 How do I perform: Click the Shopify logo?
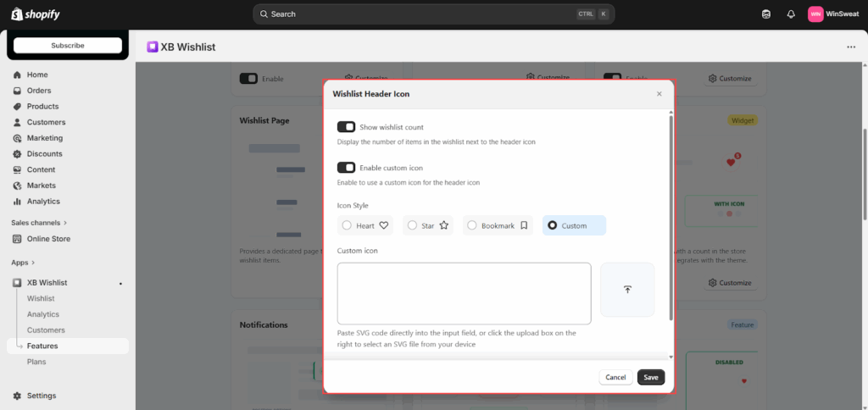point(36,14)
